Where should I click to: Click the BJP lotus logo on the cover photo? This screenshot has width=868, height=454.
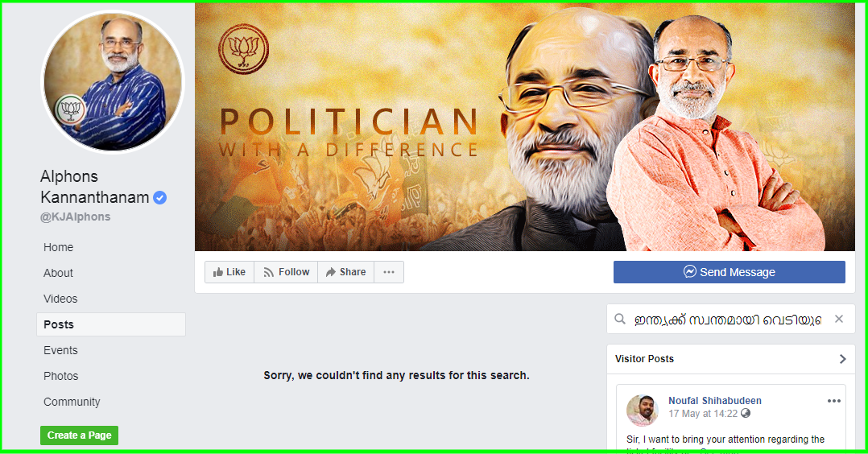[x=243, y=49]
